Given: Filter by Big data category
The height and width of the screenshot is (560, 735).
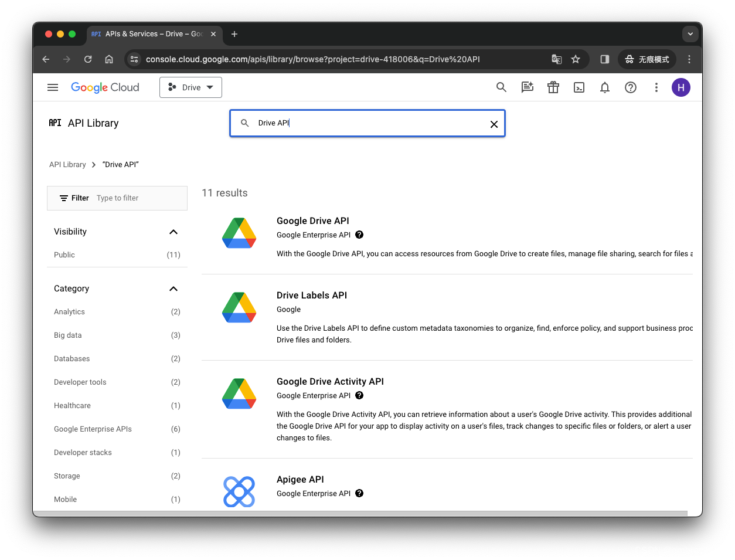Looking at the screenshot, I should [117, 335].
